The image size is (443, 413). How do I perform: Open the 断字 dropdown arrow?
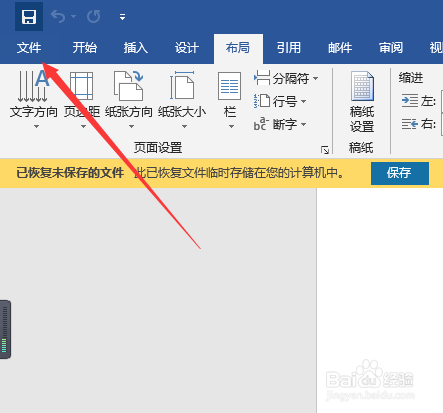point(303,124)
